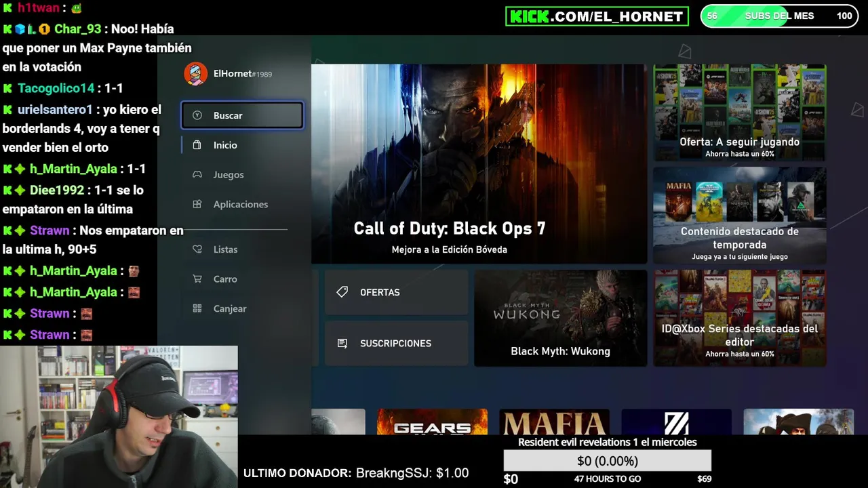Open the ElHornet profile avatar
The width and height of the screenshot is (868, 488).
click(196, 74)
